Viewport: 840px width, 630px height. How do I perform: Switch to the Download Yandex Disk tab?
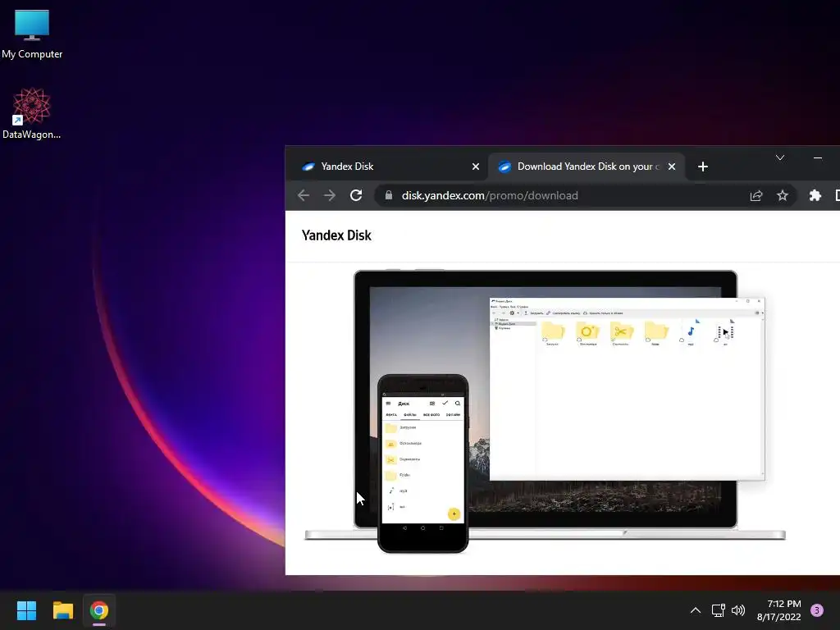[x=585, y=167]
